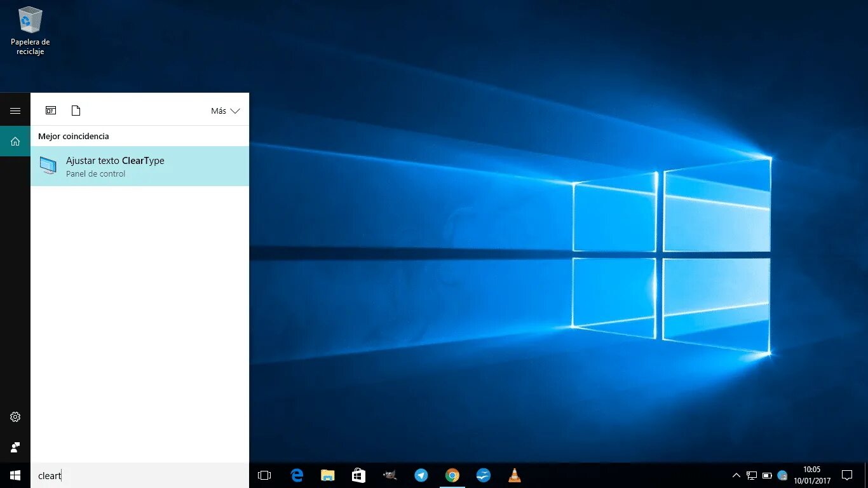Click the monitor icon of ClearType result

click(x=48, y=166)
